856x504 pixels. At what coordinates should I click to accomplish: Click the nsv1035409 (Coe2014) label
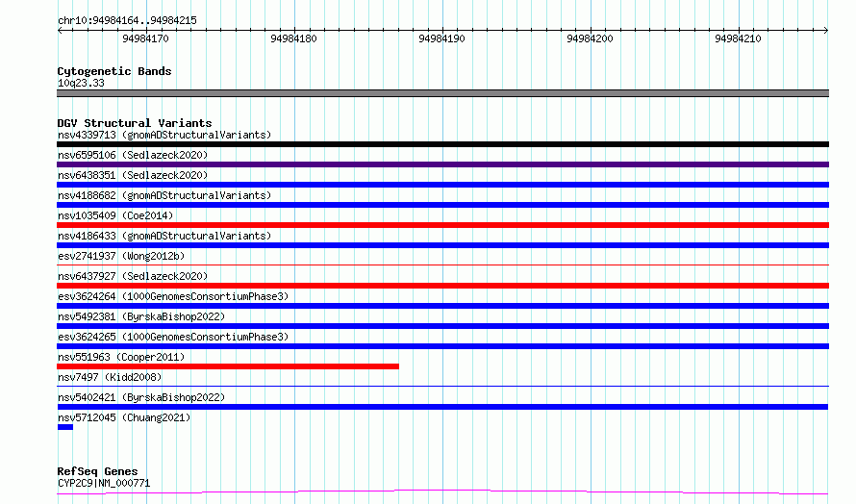pyautogui.click(x=115, y=215)
